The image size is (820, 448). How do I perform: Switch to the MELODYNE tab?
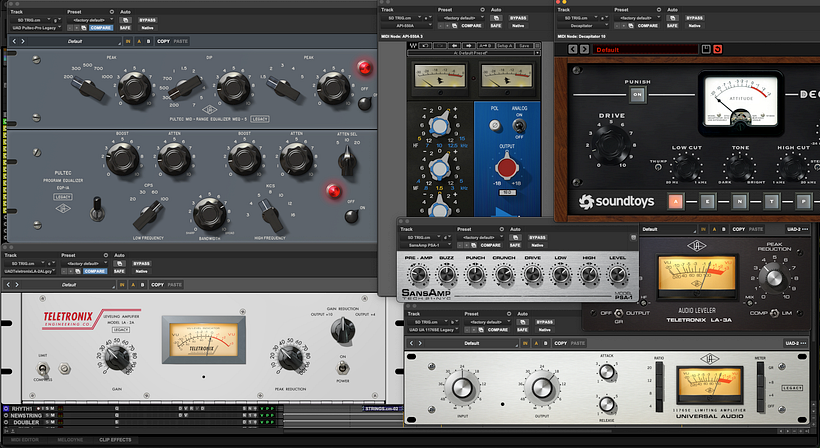pos(70,440)
